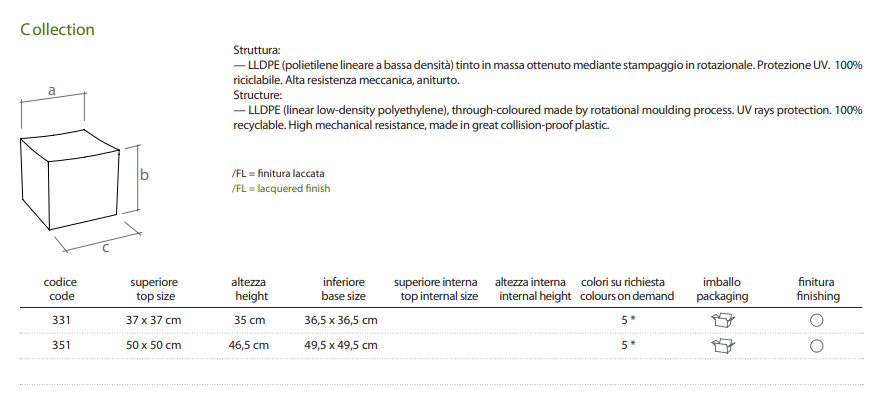The width and height of the screenshot is (878, 403).
Task: Click the '5 *' colours value for 331
Action: point(627,320)
